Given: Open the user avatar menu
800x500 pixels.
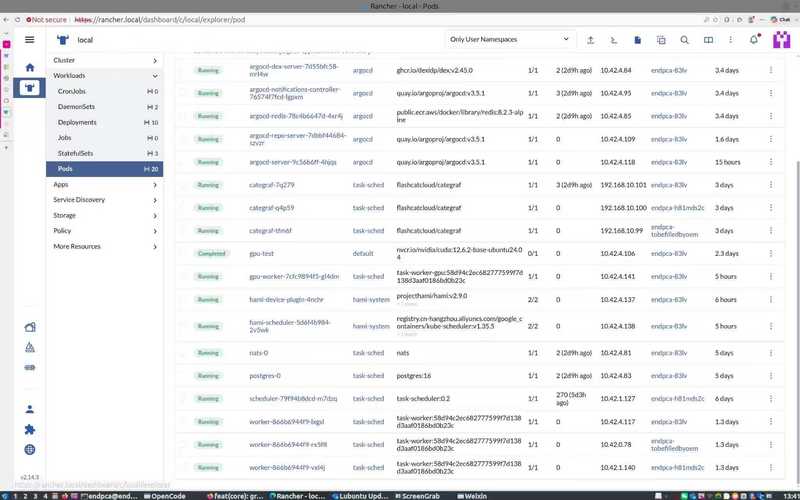Looking at the screenshot, I should (x=781, y=40).
